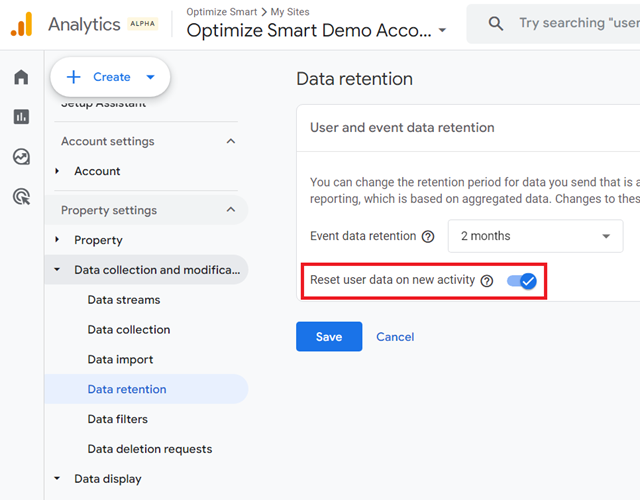Collapse Data collection and modification arrow
Screen dimensions: 640x500
(57, 269)
